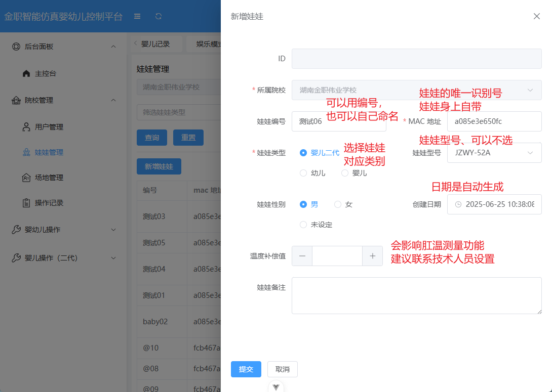The width and height of the screenshot is (552, 392).
Task: Click the 用户管理 person icon
Action: point(26,127)
